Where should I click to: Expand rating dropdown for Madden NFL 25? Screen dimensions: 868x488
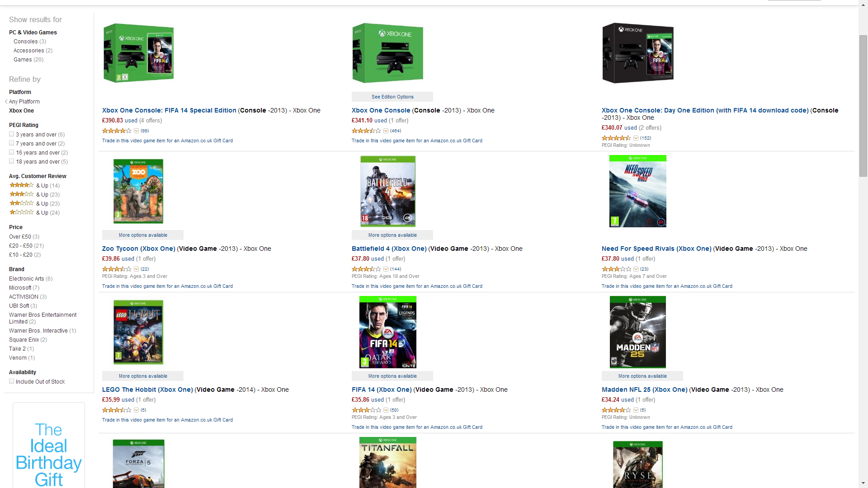[636, 410]
